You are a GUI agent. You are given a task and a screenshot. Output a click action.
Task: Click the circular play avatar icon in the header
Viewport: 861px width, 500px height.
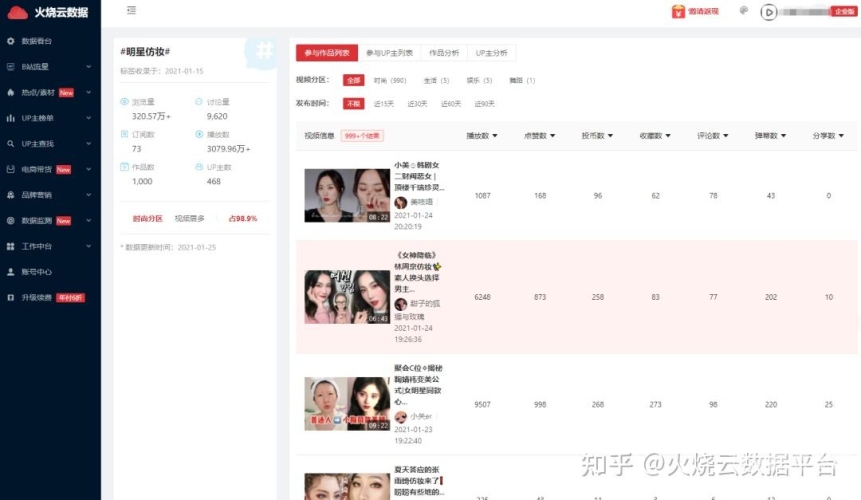769,12
